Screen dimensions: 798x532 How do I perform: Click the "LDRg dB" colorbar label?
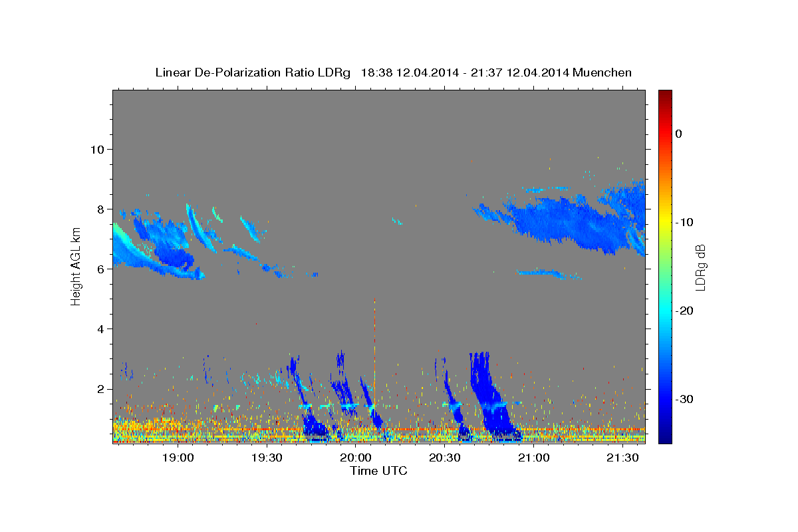(700, 267)
